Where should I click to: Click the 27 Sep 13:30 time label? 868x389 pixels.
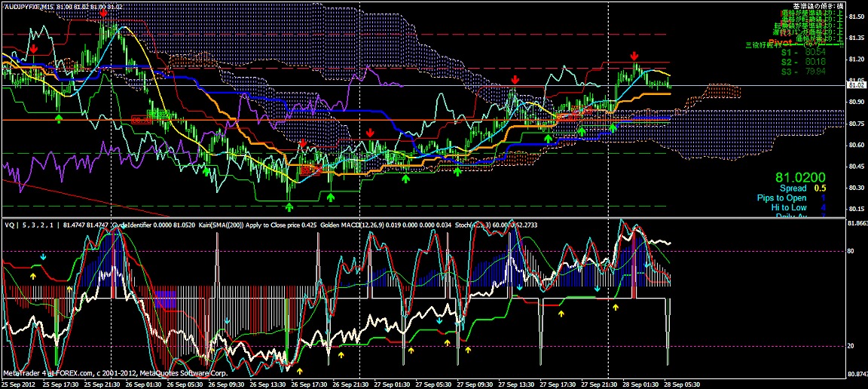tap(515, 384)
